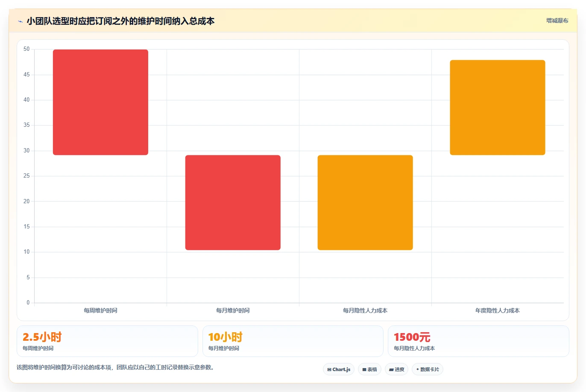Click the Chart.js tag chip

point(339,369)
